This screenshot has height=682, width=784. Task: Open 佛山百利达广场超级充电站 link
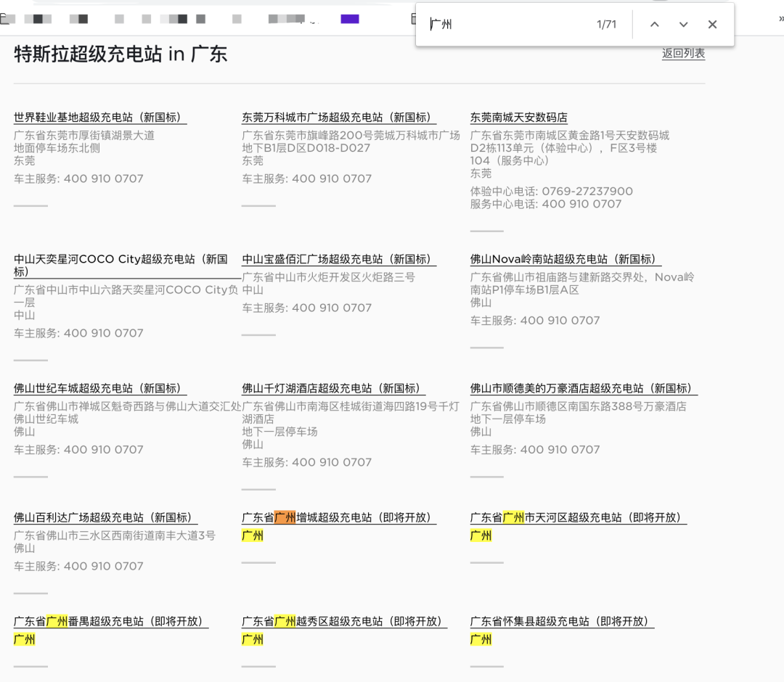pyautogui.click(x=105, y=517)
